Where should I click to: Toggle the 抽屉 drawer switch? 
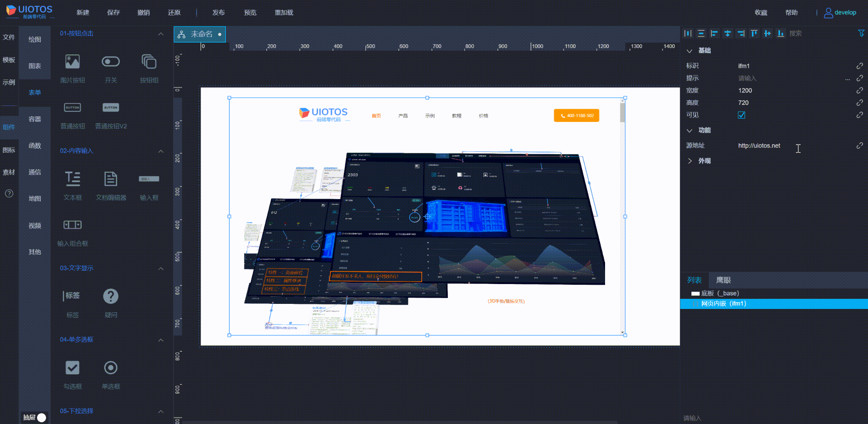tap(41, 417)
